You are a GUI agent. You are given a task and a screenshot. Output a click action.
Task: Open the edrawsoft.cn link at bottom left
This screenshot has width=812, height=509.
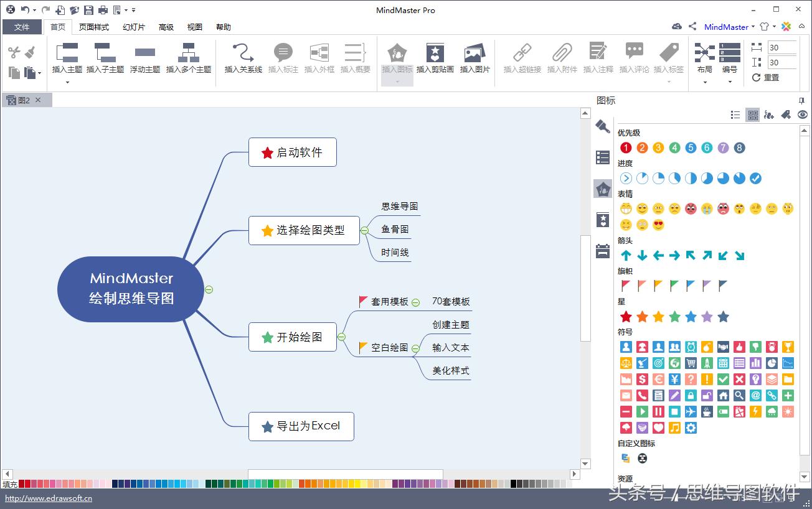click(x=47, y=498)
